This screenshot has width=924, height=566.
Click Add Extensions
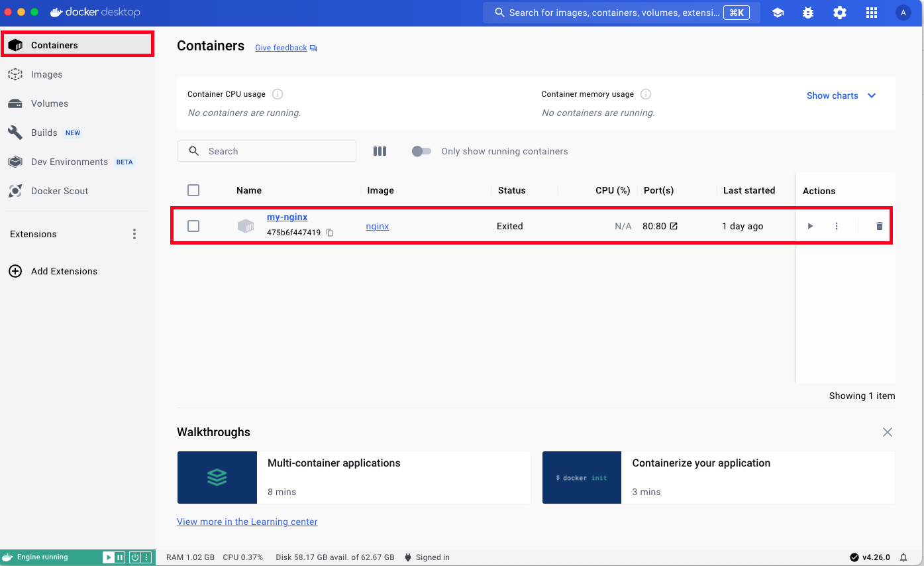click(x=53, y=271)
